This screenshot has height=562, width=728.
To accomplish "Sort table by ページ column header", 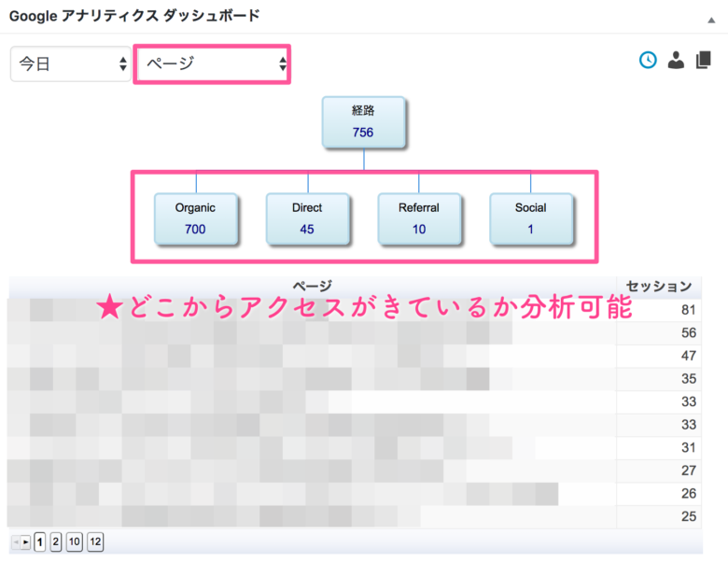I will coord(313,286).
